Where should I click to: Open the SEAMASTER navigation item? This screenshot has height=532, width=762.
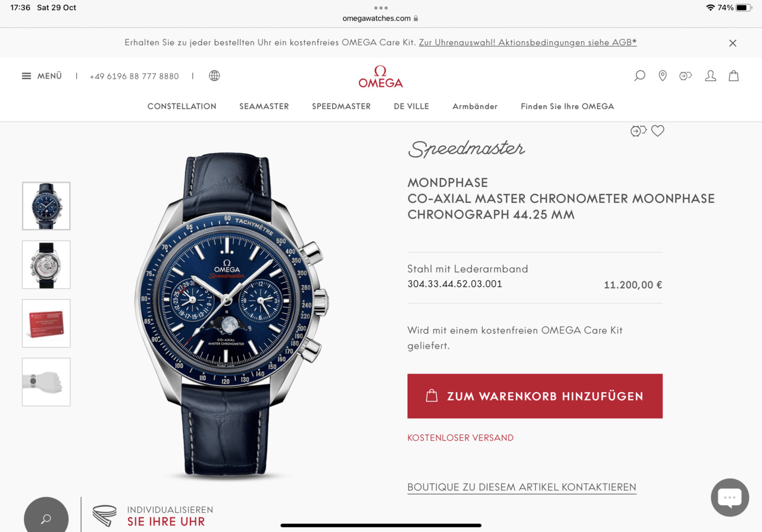pos(264,107)
